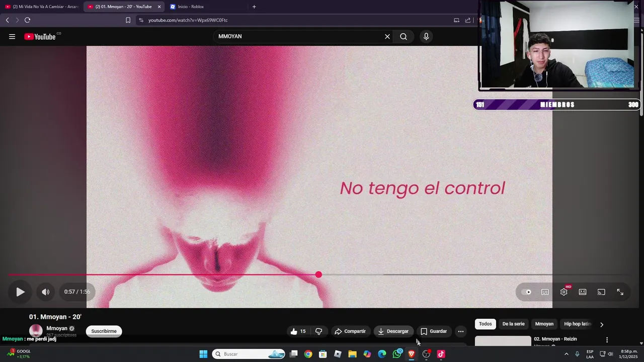644x362 pixels.
Task: Open WhatsApp from the taskbar
Action: point(397,354)
